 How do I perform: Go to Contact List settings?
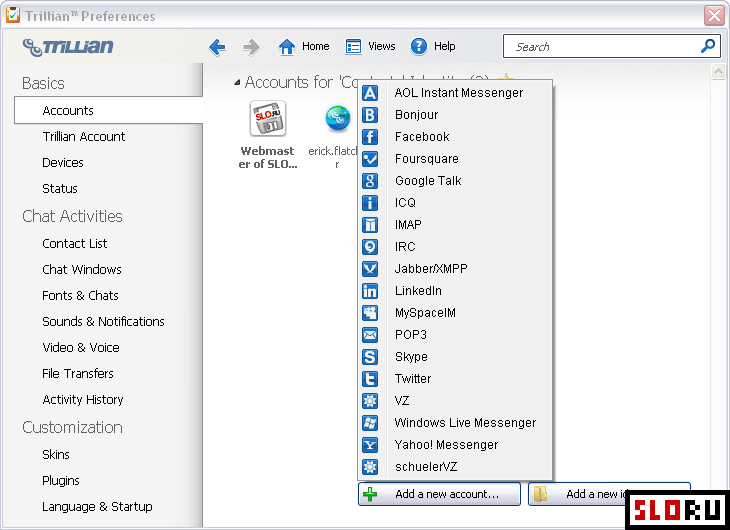(x=74, y=244)
